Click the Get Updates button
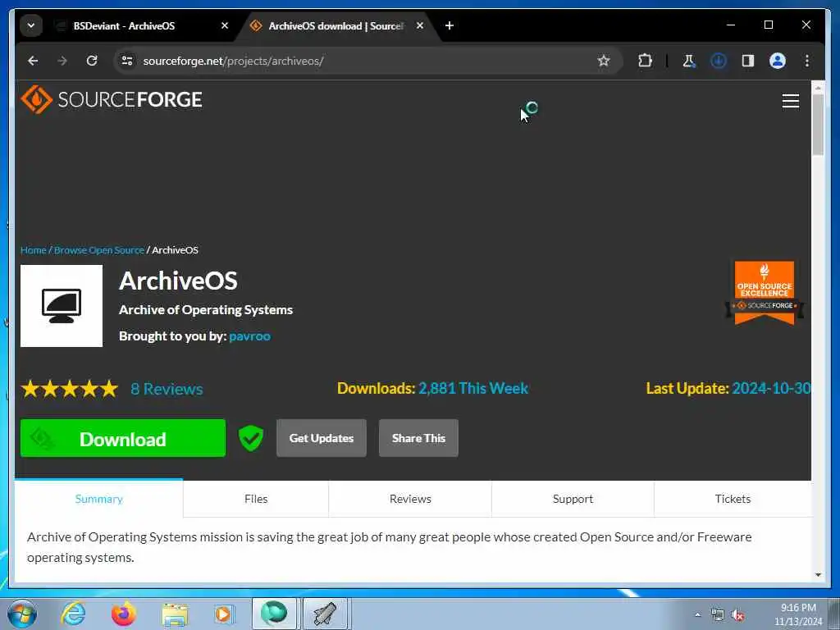 322,438
